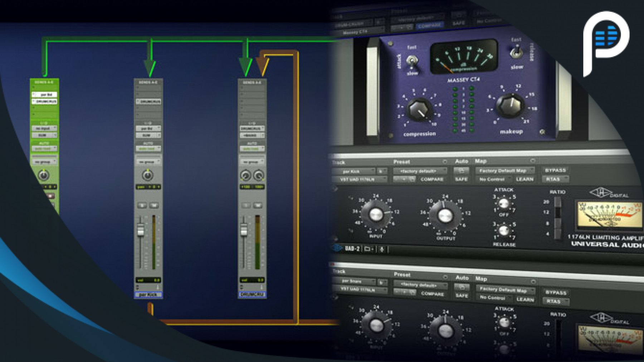Click the folder icon on the UAD-2 toolbar
Screen dimensions: 644x362
point(369,249)
